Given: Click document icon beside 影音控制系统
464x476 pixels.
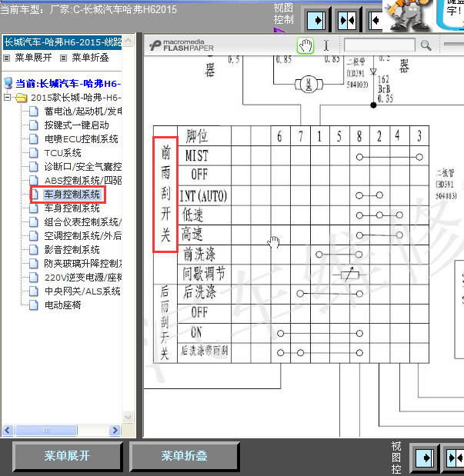Looking at the screenshot, I should [33, 250].
